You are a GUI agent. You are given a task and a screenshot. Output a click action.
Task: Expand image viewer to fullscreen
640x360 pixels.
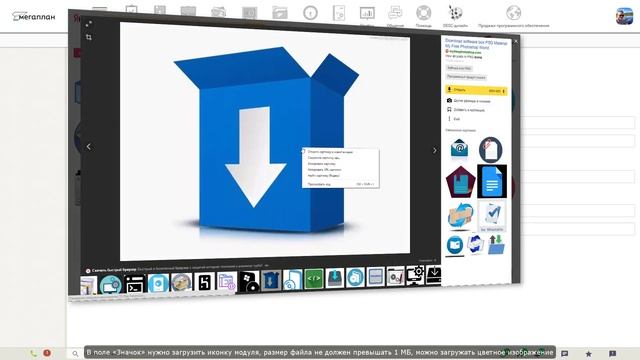pos(89,24)
